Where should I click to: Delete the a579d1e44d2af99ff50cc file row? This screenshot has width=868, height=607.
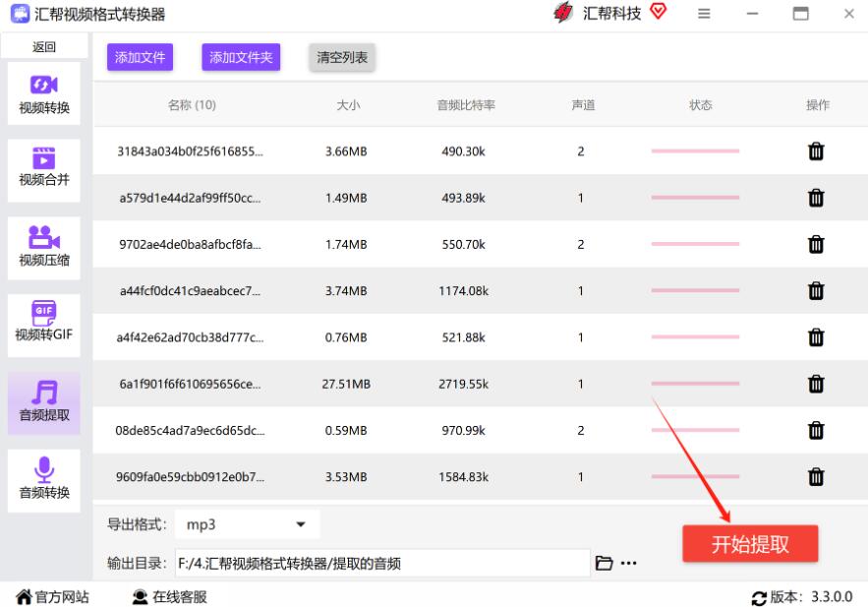[816, 198]
